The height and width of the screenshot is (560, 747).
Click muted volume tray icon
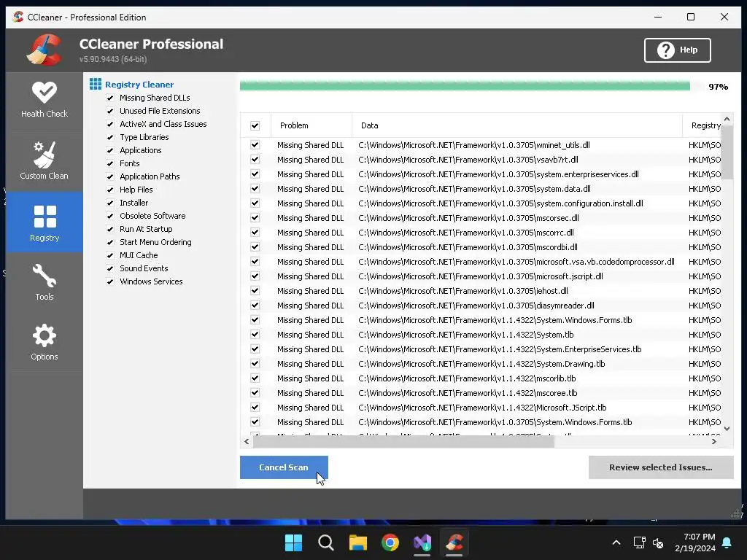[658, 542]
